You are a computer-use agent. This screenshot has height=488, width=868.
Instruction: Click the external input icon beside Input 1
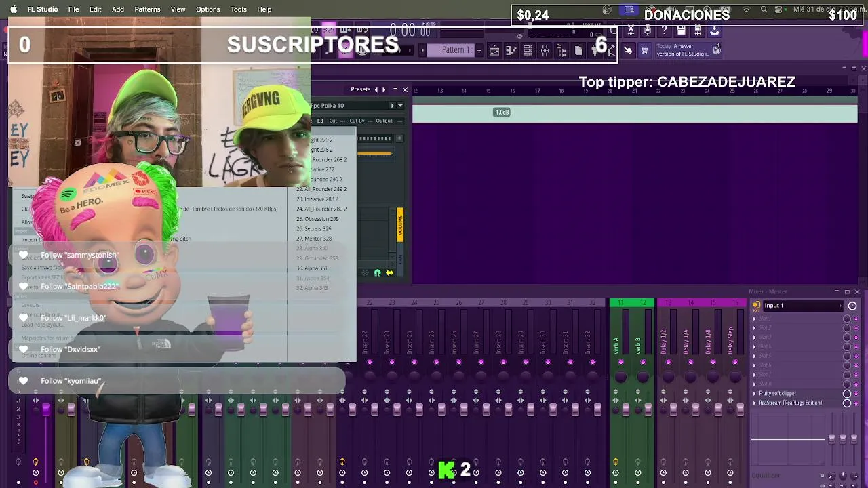[756, 306]
